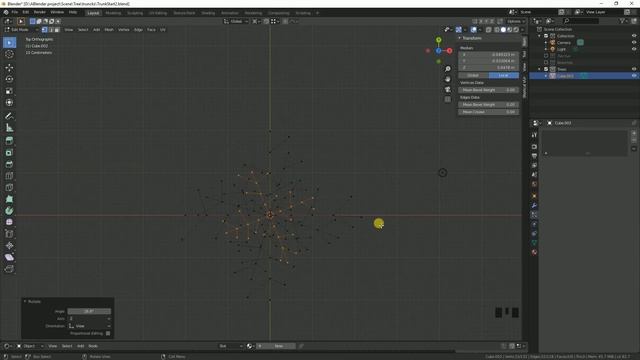Hide the Camera via its eye icon
This screenshot has width=640, height=360.
pyautogui.click(x=634, y=42)
